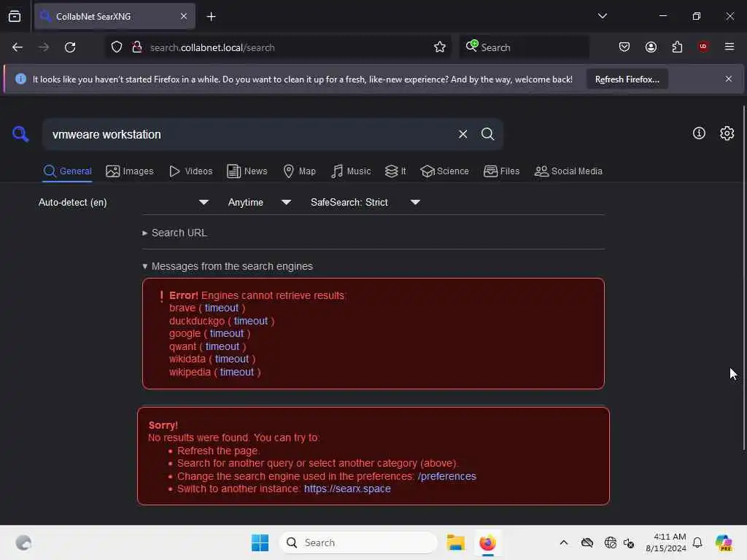747x560 pixels.
Task: Open Windows Start menu
Action: (260, 542)
